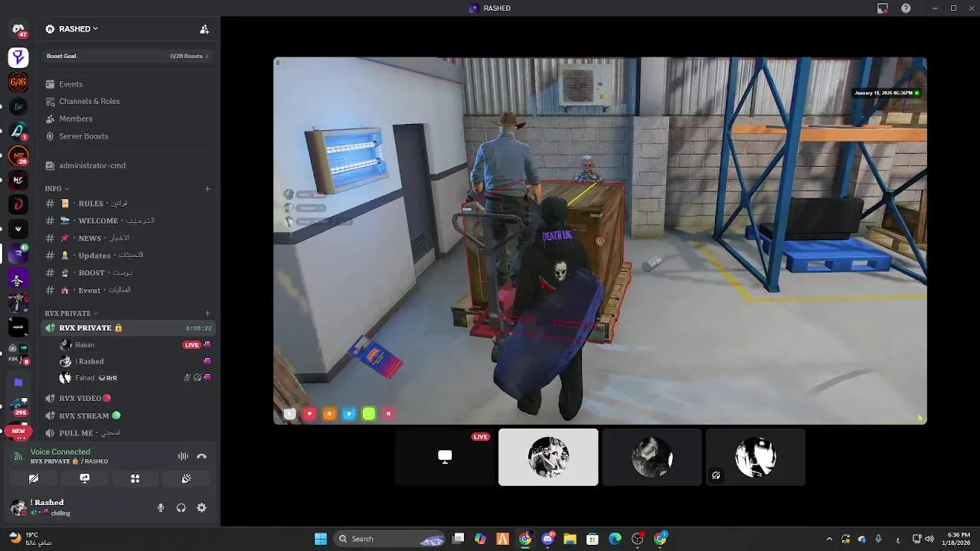Open User Settings gear
The width and height of the screenshot is (980, 551).
[x=201, y=507]
